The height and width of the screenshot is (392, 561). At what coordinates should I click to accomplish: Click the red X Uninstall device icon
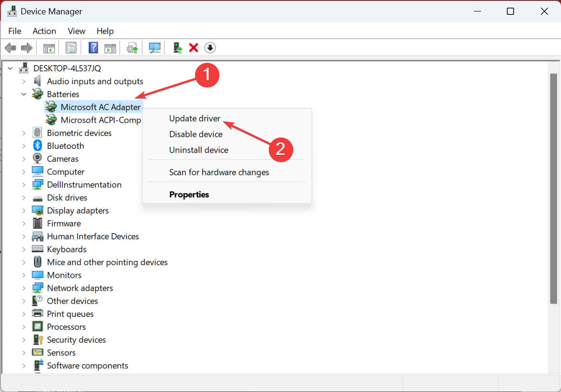(194, 47)
